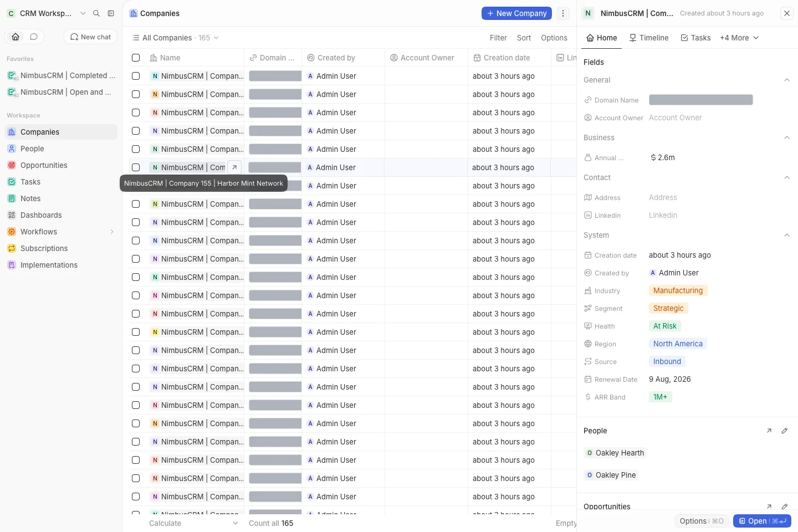This screenshot has height=532, width=798.
Task: Open the All Companies view dropdown
Action: (x=176, y=38)
